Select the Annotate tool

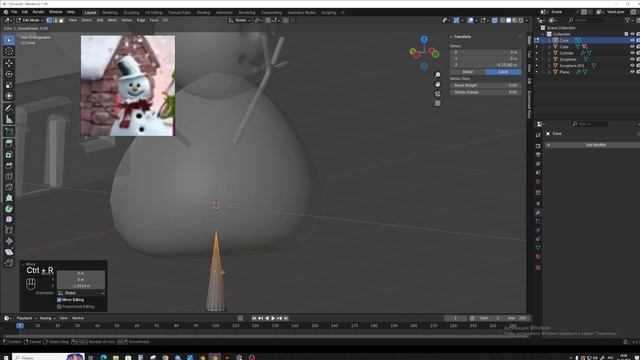9,109
